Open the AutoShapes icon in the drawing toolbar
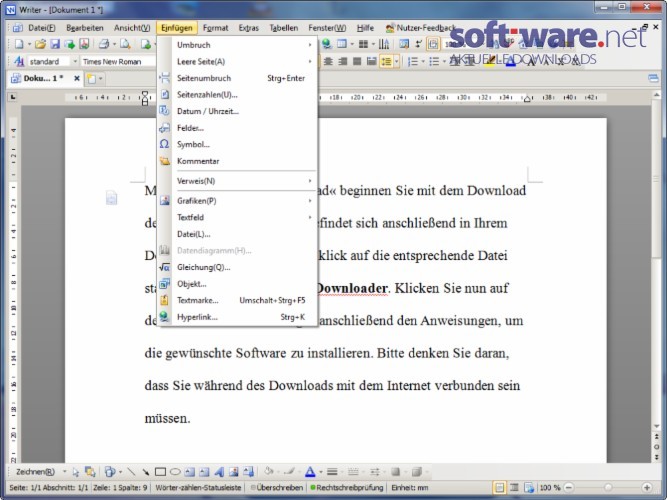 (110, 471)
